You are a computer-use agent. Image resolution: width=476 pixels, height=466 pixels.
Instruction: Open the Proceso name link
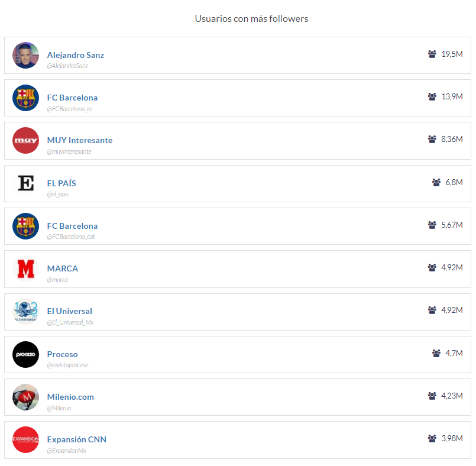point(62,354)
